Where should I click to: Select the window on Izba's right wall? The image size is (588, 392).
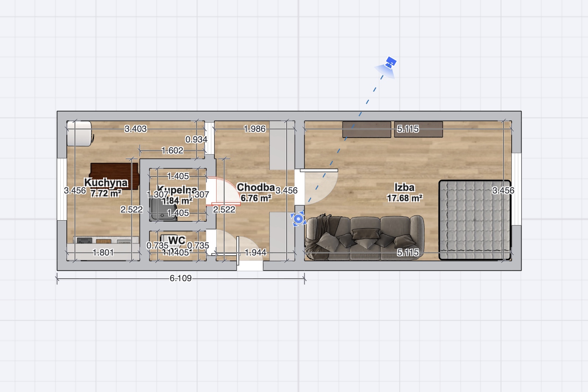516,189
